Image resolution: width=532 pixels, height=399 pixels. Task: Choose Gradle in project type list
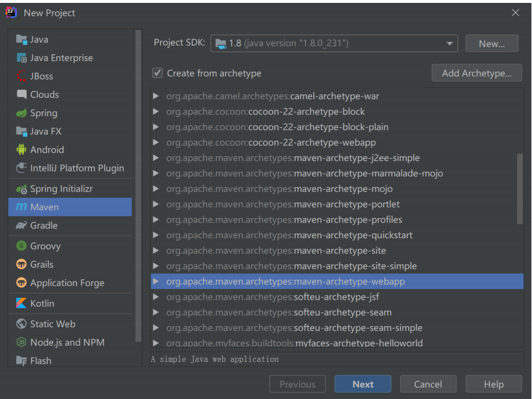(x=70, y=226)
